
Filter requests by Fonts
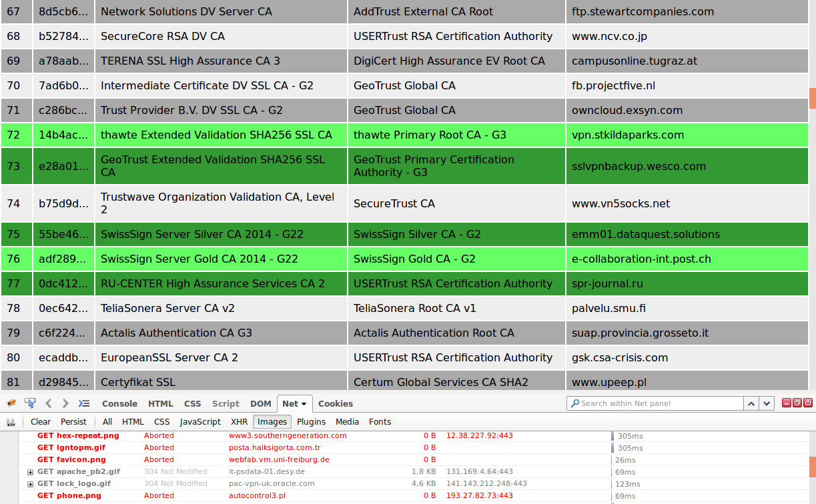coord(380,422)
